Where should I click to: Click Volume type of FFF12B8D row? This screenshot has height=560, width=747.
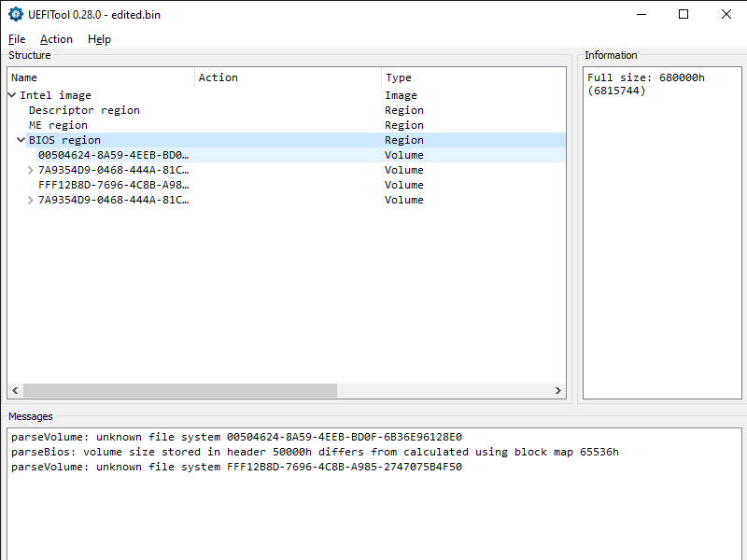(404, 185)
